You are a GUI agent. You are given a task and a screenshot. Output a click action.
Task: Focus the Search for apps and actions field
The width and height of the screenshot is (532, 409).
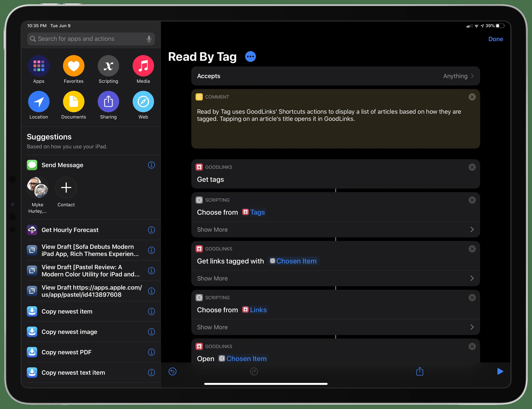click(x=91, y=39)
